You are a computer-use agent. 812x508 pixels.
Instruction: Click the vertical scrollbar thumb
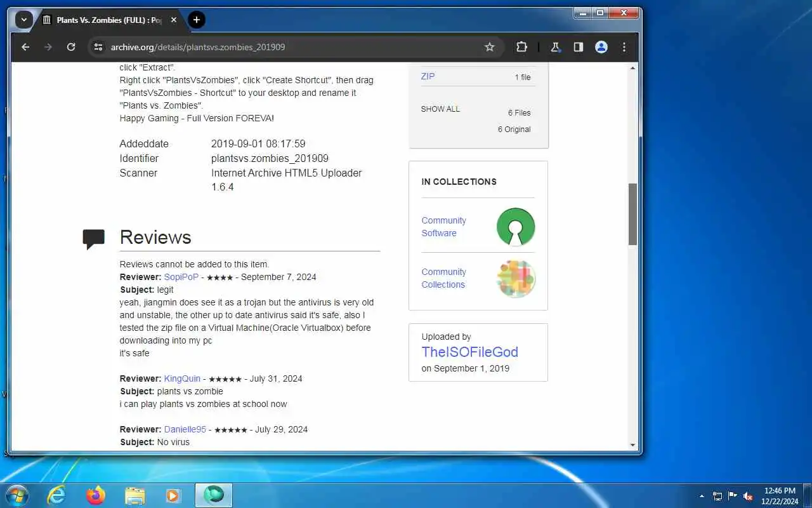tap(632, 215)
